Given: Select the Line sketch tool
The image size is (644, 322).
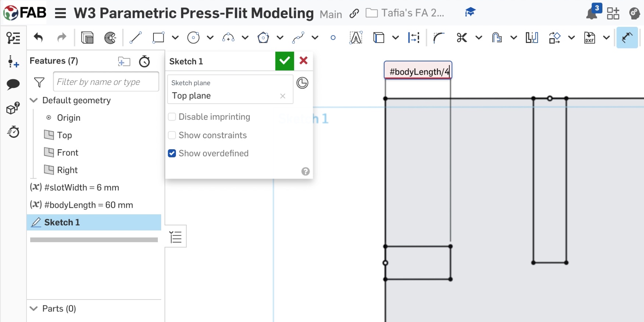Looking at the screenshot, I should (x=135, y=37).
